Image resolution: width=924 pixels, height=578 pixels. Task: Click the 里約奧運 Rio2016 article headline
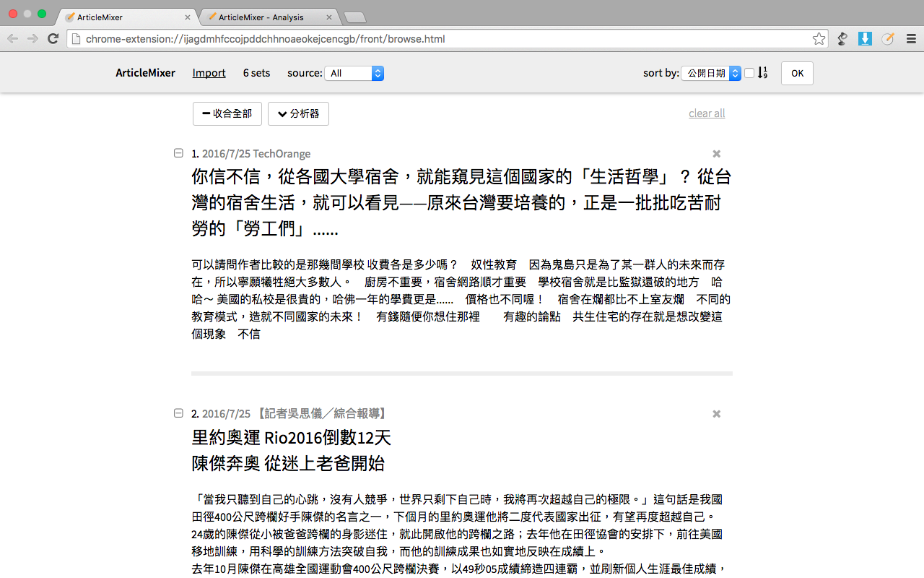pos(291,450)
